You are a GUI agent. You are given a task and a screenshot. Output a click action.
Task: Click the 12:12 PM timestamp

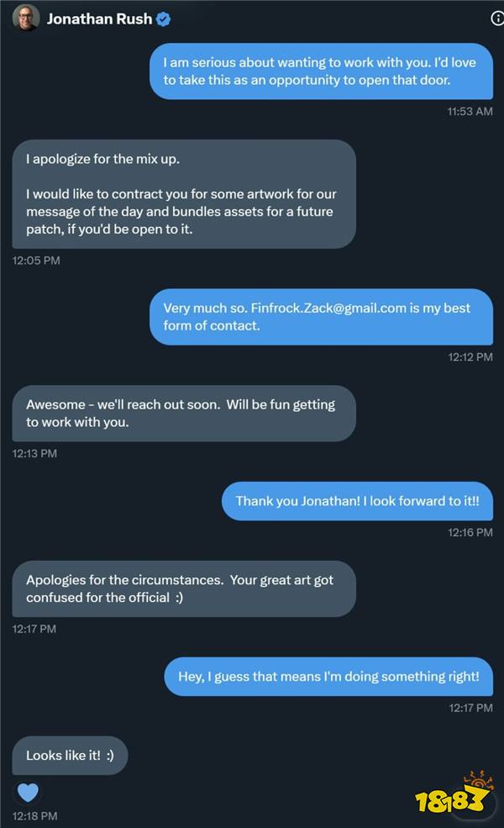[470, 356]
